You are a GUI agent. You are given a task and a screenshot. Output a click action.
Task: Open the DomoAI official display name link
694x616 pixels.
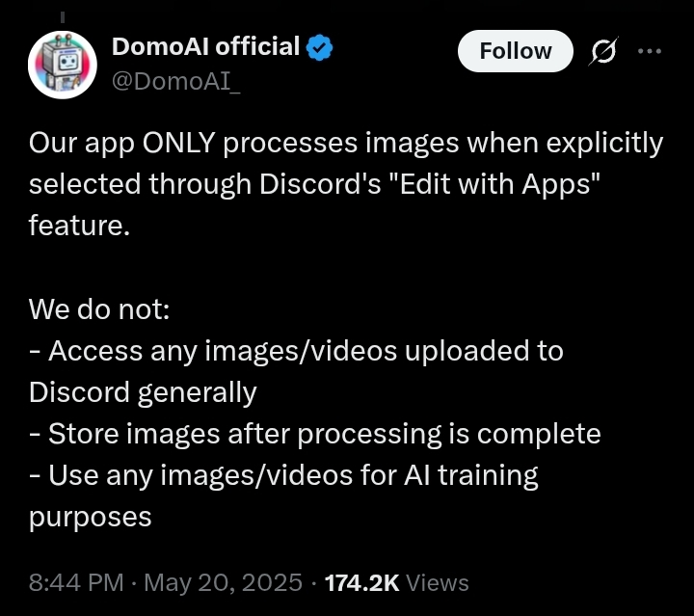pos(206,46)
